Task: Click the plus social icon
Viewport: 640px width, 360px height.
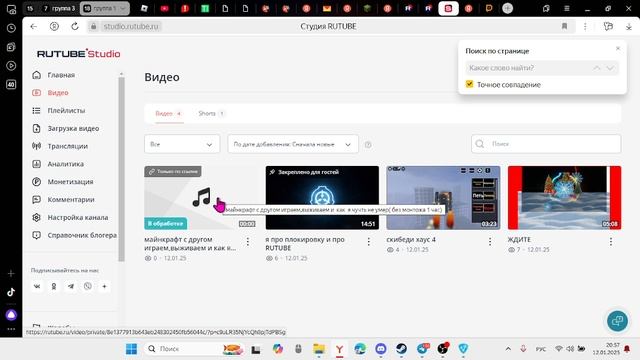Action: [x=104, y=287]
